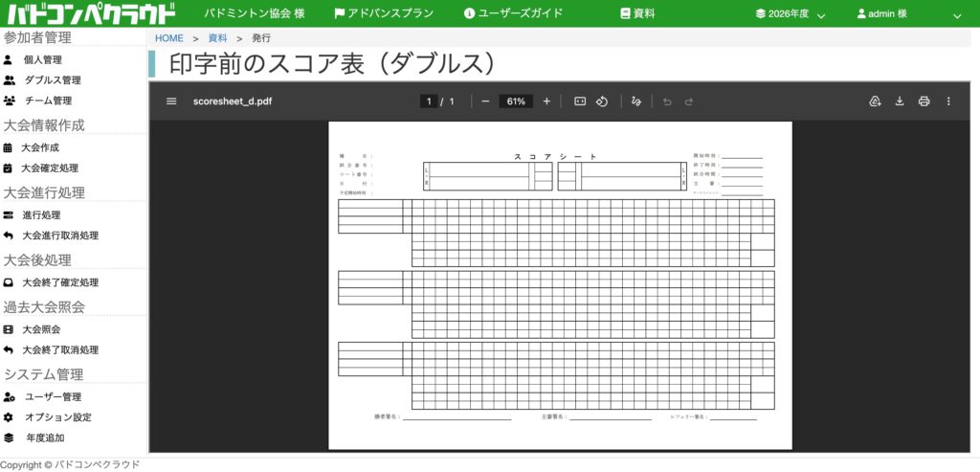Click the group icon beside チーム管理
Image resolution: width=980 pixels, height=472 pixels.
click(10, 100)
